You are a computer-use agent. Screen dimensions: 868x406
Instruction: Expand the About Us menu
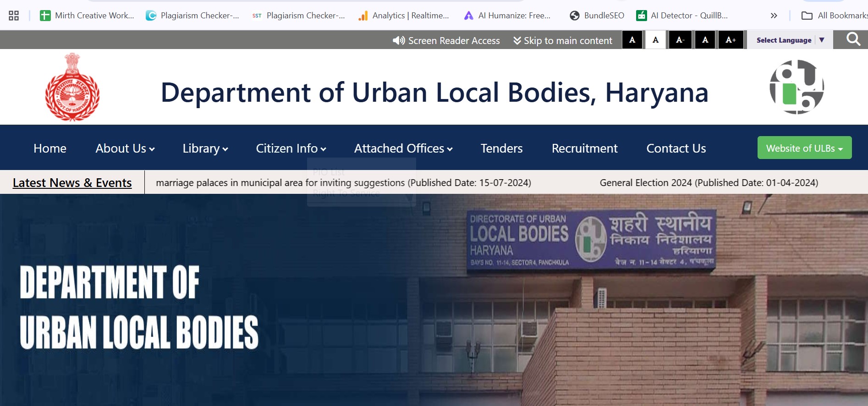(x=125, y=148)
